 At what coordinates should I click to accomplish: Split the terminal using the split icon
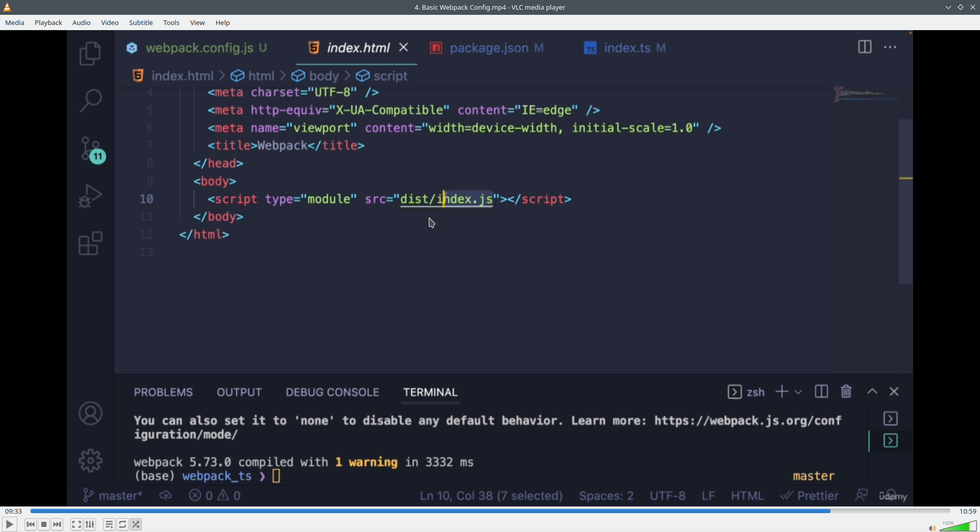pos(821,392)
